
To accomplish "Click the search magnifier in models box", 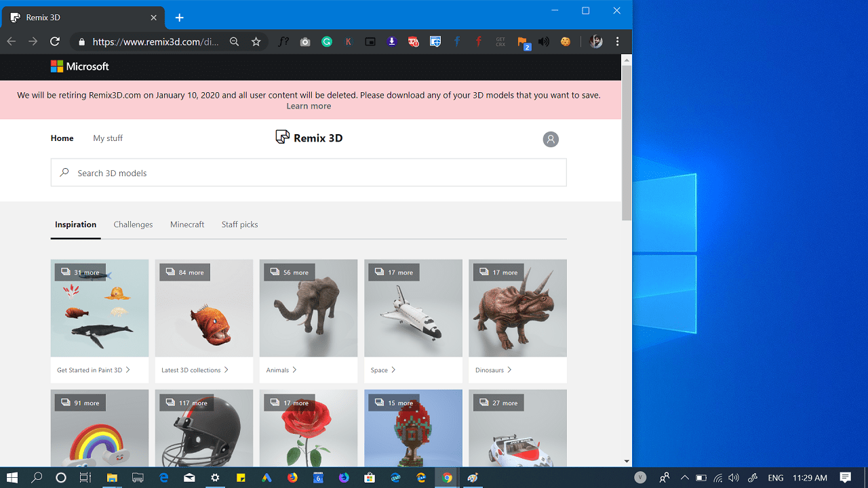I will pyautogui.click(x=64, y=173).
